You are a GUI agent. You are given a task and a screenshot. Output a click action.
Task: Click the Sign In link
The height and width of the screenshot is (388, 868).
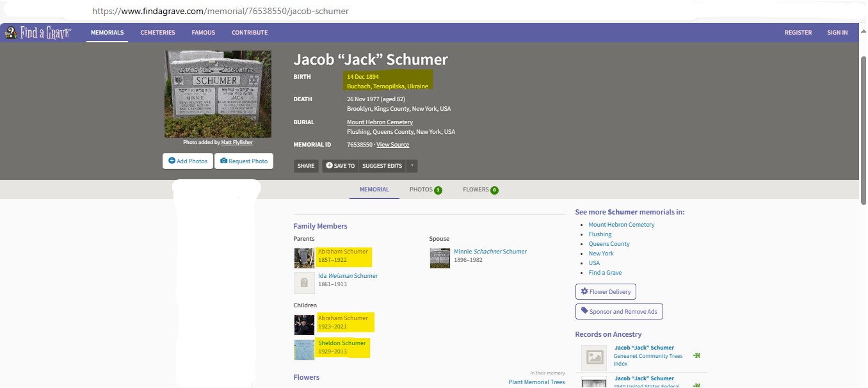pyautogui.click(x=837, y=33)
